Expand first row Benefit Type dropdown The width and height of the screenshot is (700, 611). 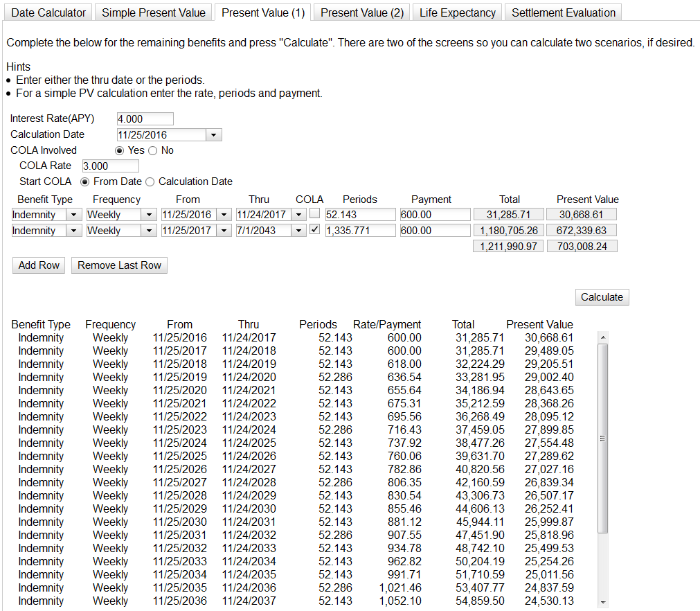pos(74,215)
